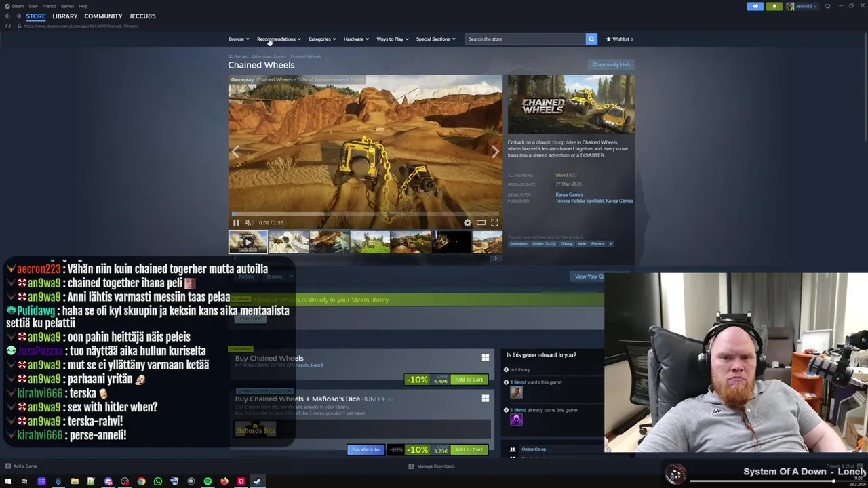Focus the Search the store field
The height and width of the screenshot is (488, 868).
click(526, 39)
